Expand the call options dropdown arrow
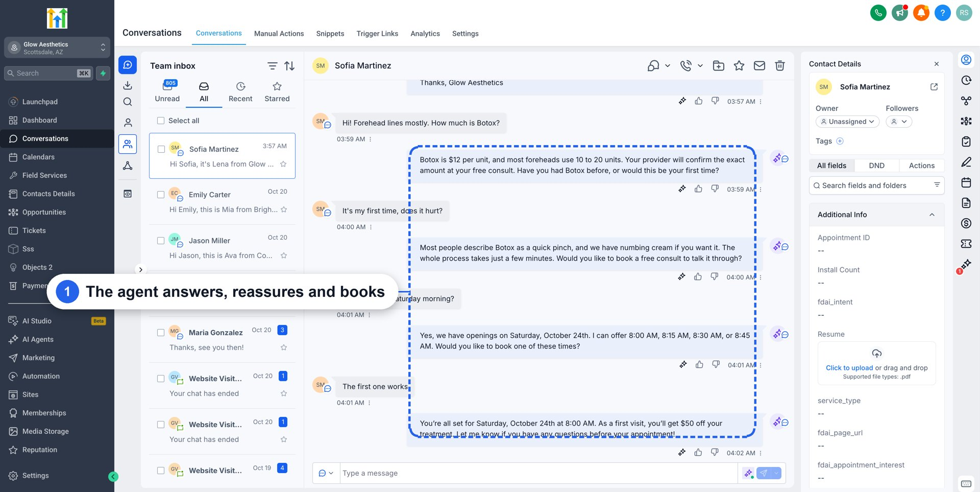Image resolution: width=980 pixels, height=492 pixels. pyautogui.click(x=700, y=65)
